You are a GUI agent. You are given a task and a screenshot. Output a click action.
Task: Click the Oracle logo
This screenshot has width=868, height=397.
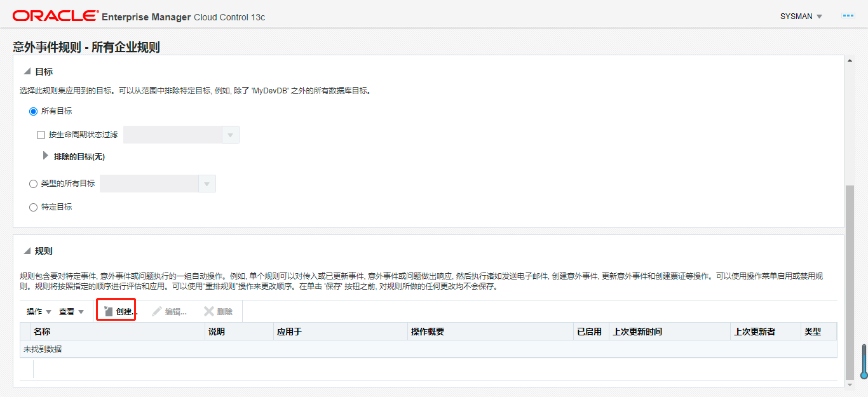click(x=56, y=16)
